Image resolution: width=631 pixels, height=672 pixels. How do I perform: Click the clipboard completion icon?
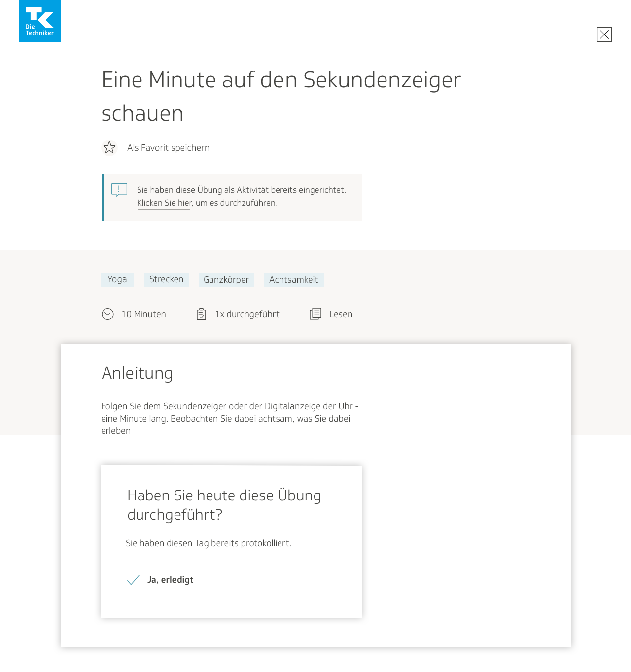(x=201, y=314)
